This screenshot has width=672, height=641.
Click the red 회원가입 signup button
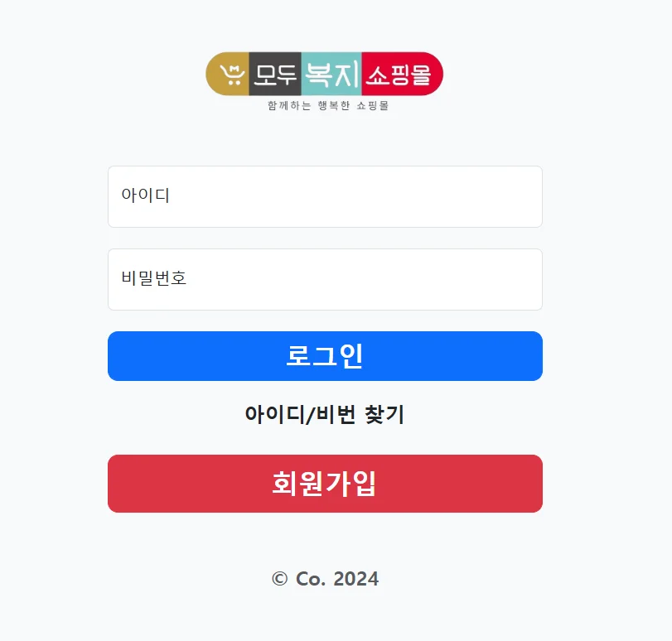pos(324,484)
